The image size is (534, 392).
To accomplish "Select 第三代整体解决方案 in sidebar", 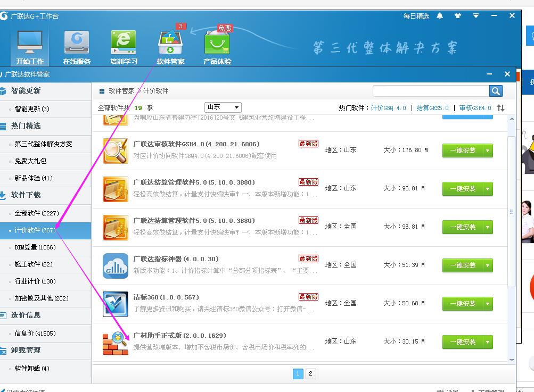I will point(45,144).
